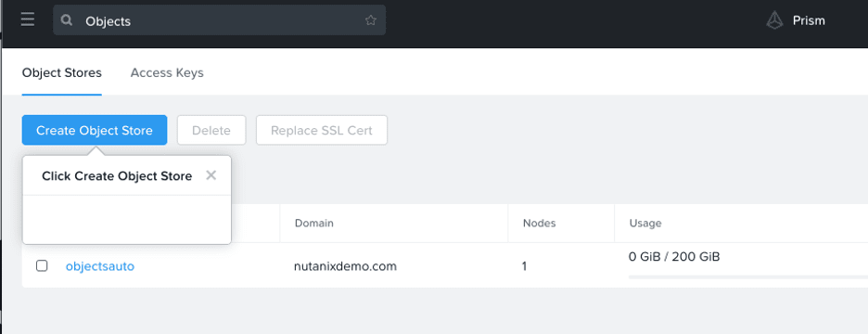Screen dimensions: 868x334
Task: Click the Prism text label
Action: point(809,20)
